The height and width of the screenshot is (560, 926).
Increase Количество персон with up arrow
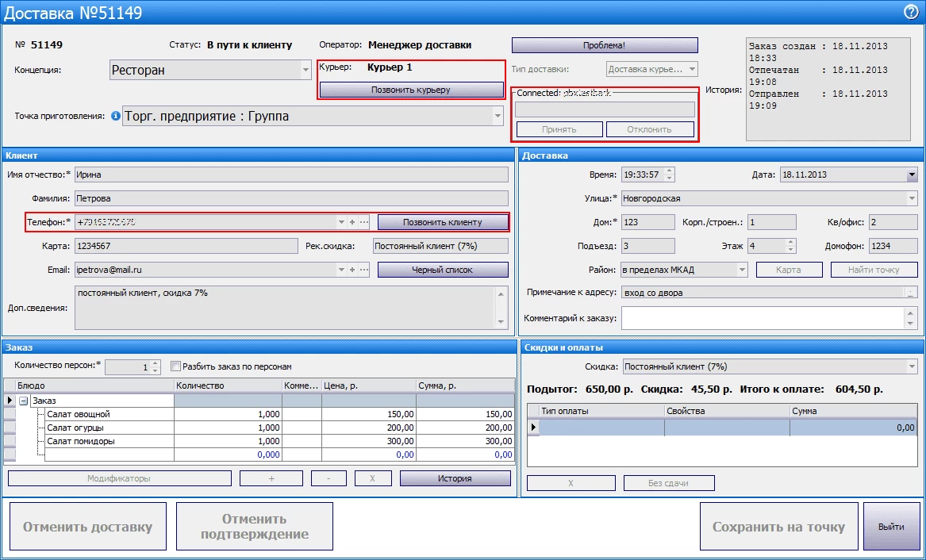click(156, 363)
